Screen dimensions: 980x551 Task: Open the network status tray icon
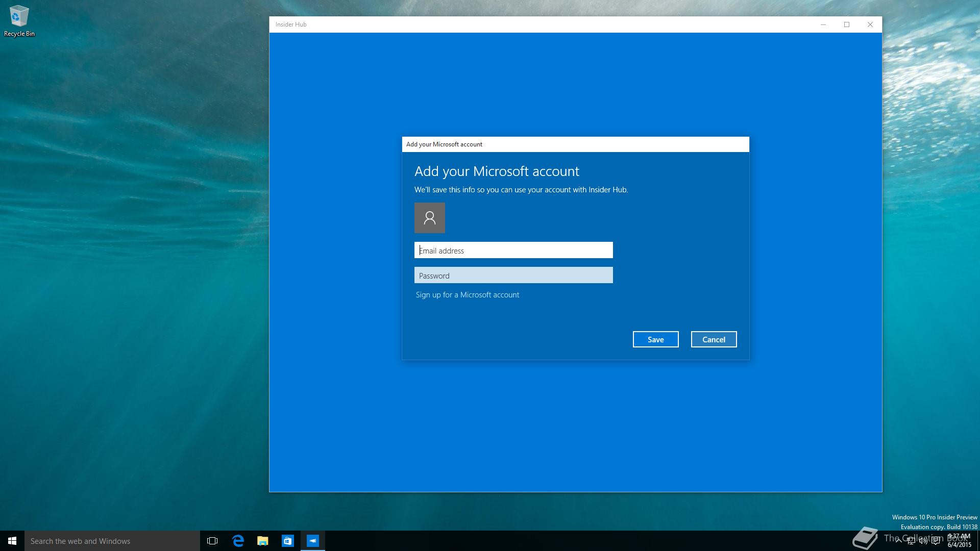tap(911, 541)
